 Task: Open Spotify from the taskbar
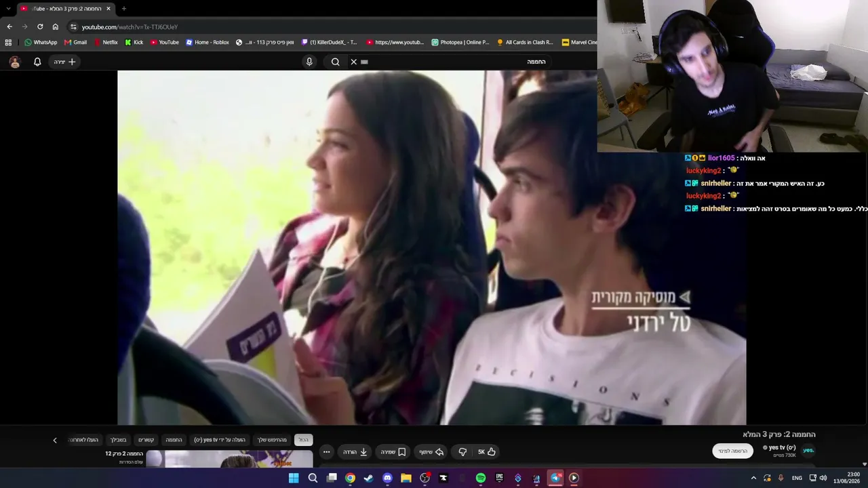tap(481, 478)
